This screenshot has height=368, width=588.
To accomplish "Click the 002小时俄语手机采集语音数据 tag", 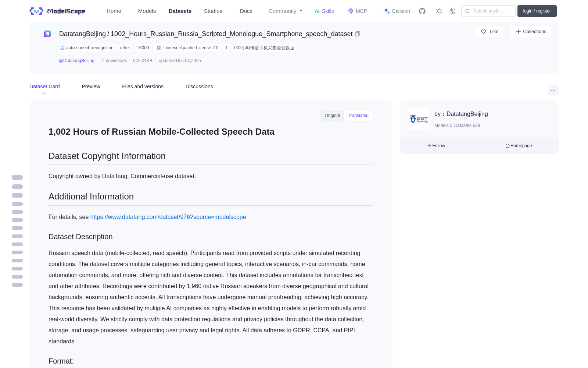I will tap(264, 48).
